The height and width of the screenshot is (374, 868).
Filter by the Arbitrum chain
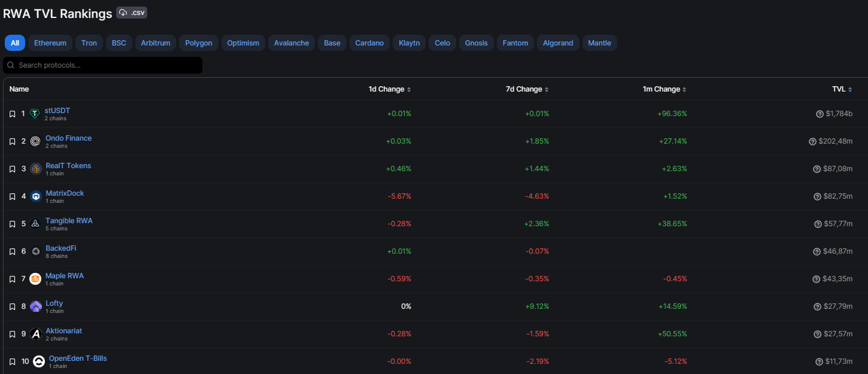click(x=156, y=43)
